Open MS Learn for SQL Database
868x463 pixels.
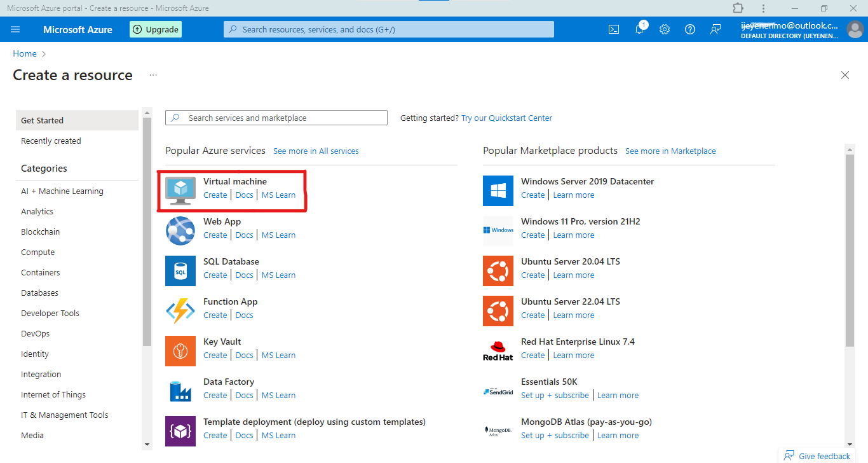click(x=278, y=275)
